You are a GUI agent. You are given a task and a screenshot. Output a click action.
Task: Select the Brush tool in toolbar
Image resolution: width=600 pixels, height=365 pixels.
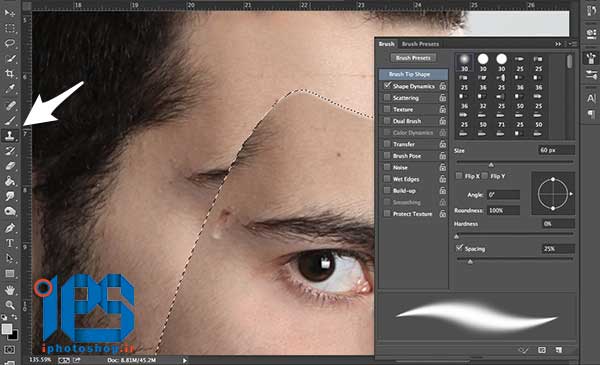(10, 121)
